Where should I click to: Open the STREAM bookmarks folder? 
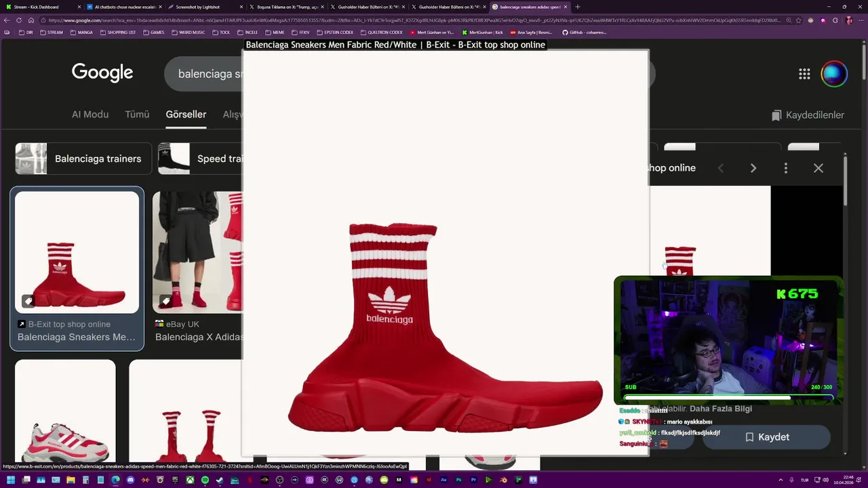pyautogui.click(x=52, y=32)
